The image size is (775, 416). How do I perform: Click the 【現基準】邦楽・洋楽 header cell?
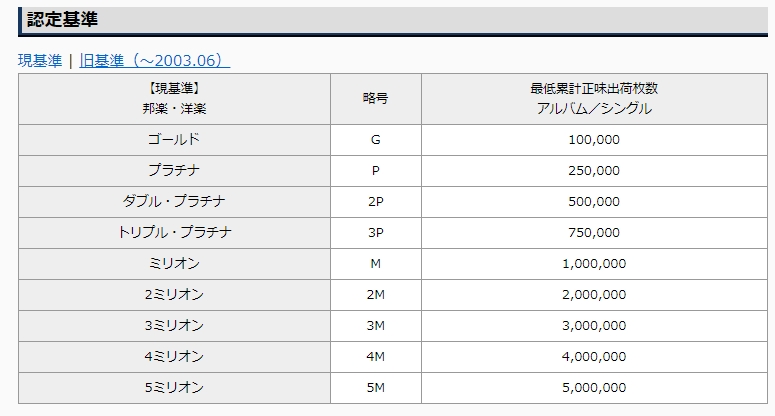coord(174,98)
